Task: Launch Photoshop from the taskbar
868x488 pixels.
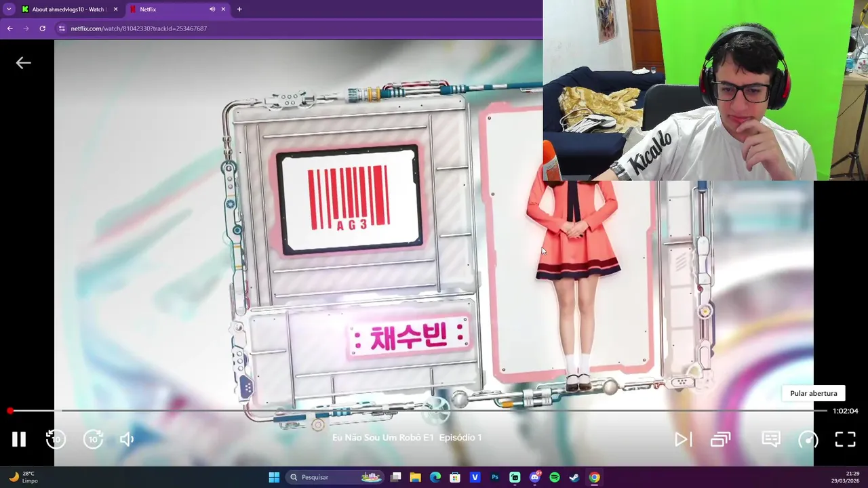Action: [495, 477]
